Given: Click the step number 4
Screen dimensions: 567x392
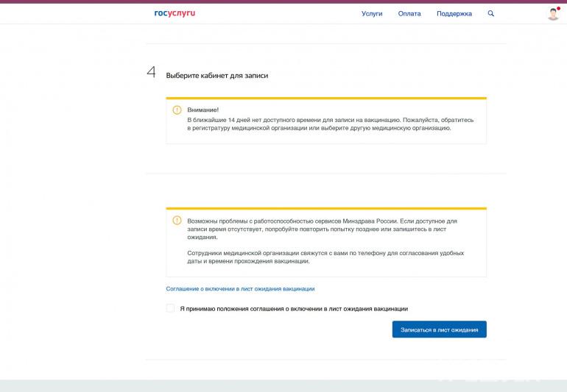Looking at the screenshot, I should (152, 72).
